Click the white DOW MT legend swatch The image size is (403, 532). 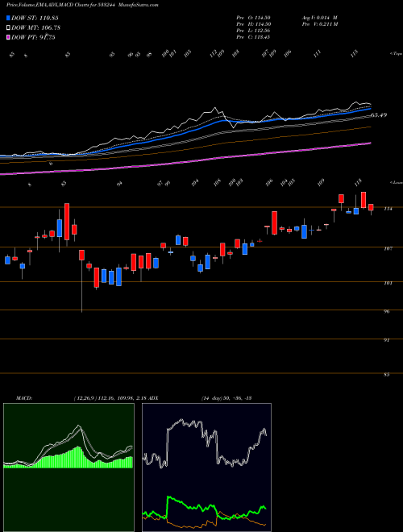click(8, 27)
